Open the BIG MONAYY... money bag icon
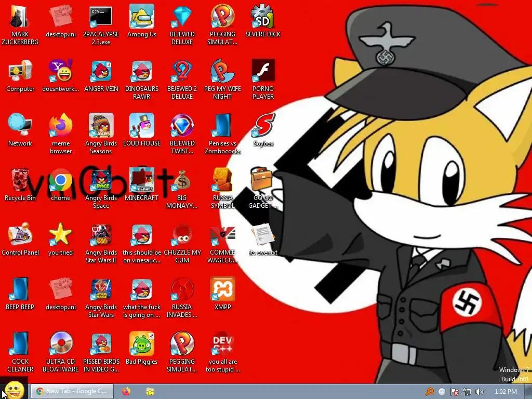Image resolution: width=532 pixels, height=399 pixels. coord(182,180)
